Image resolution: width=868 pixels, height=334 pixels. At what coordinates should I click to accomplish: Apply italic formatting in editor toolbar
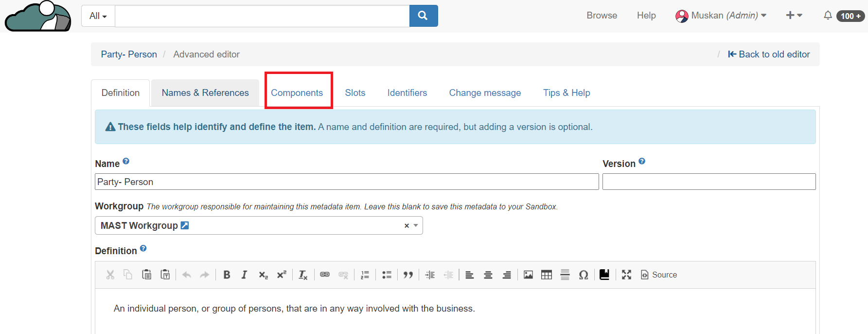click(244, 275)
